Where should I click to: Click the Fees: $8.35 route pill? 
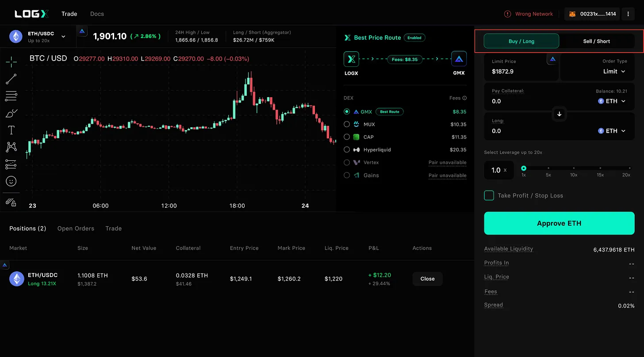[404, 59]
